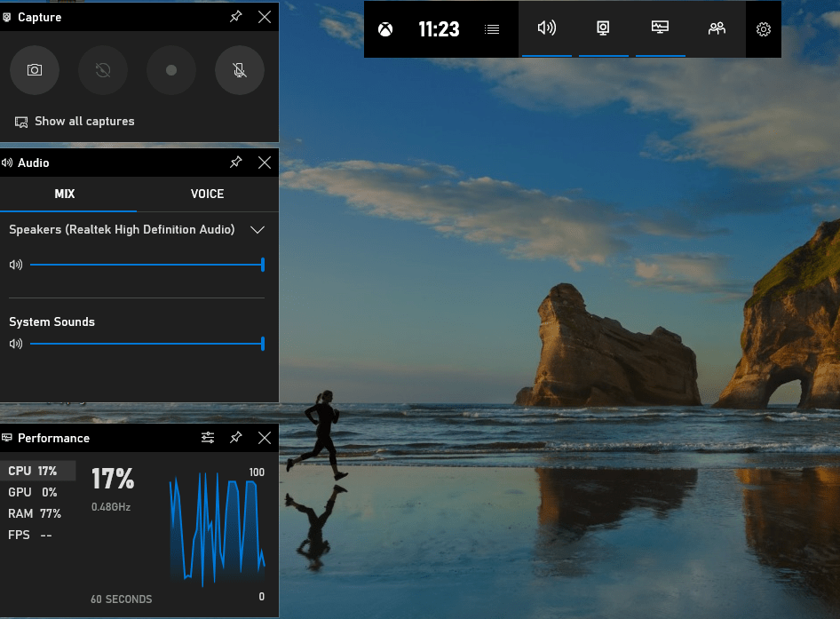Open Xbox Social from the top bar

(x=717, y=28)
